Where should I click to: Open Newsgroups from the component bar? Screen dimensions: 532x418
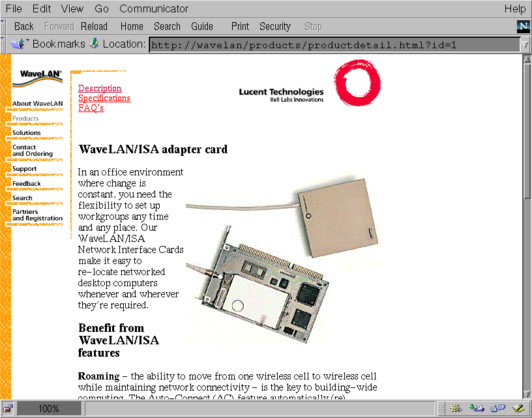coord(497,409)
